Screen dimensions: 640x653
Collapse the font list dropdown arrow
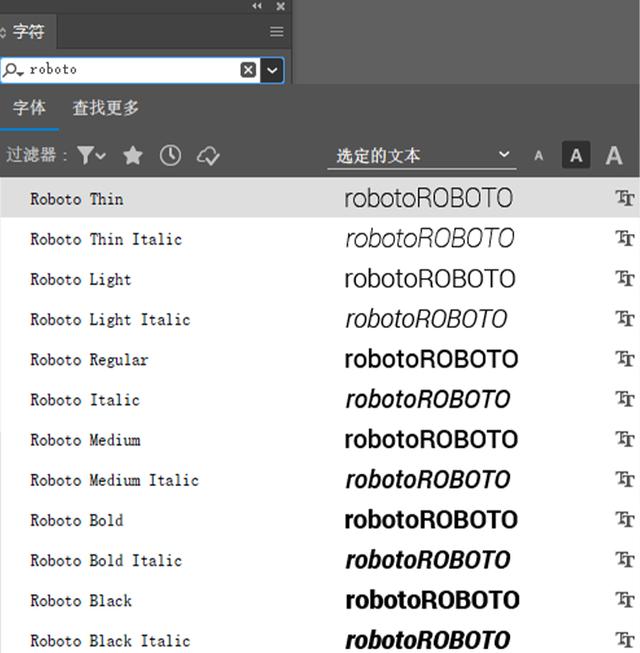pos(272,70)
